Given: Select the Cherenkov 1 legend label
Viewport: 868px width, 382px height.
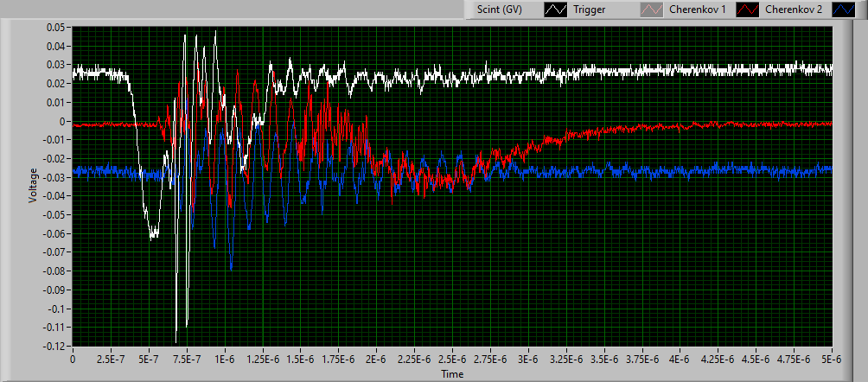Looking at the screenshot, I should pos(697,10).
